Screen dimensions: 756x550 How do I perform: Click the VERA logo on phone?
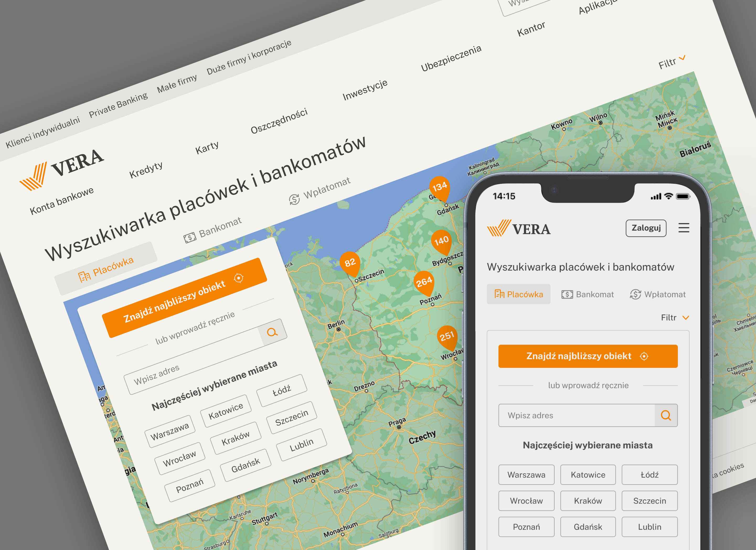coord(519,228)
